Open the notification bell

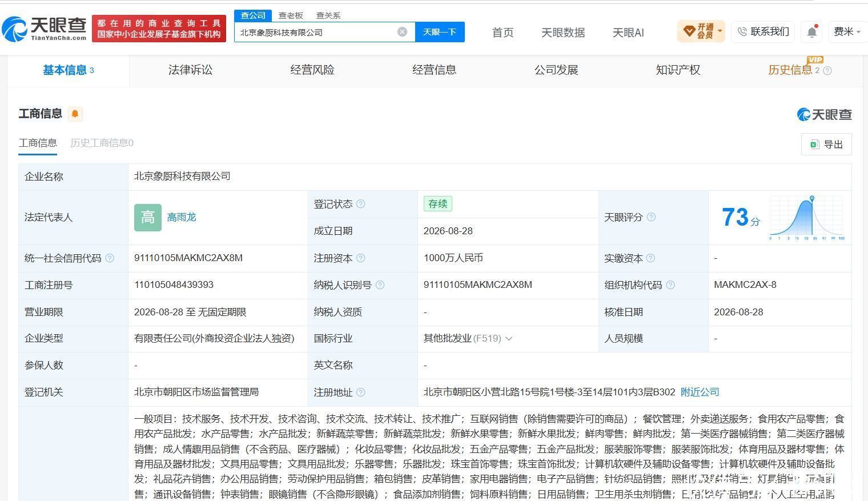click(811, 32)
